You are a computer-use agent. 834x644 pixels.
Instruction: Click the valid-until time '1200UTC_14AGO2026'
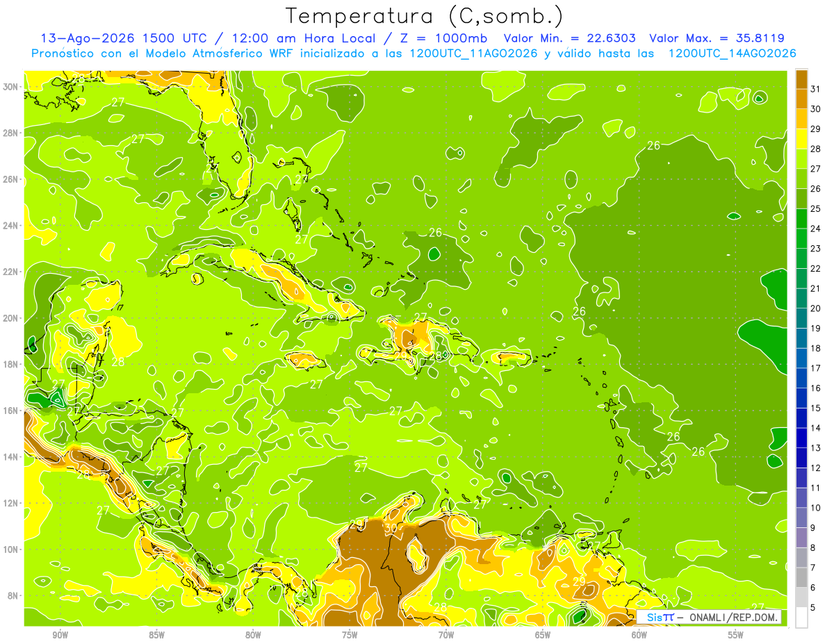coord(732,53)
